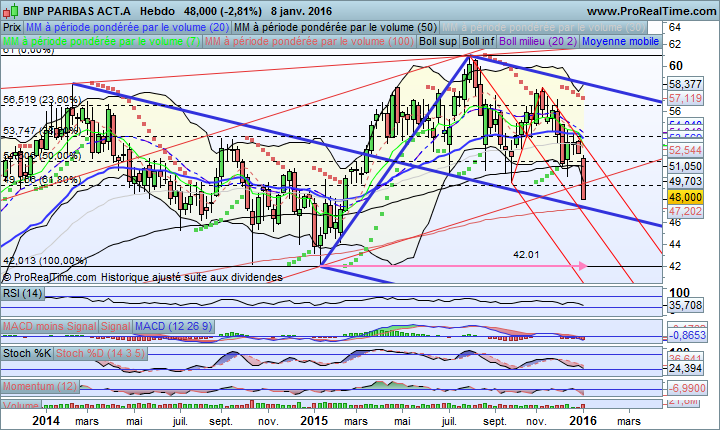Click the MACD (12 26 9) label
This screenshot has width=720, height=430.
pyautogui.click(x=174, y=326)
